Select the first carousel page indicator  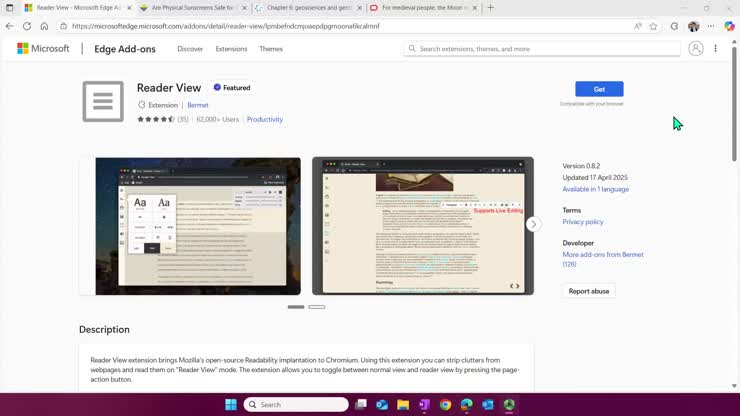[296, 307]
